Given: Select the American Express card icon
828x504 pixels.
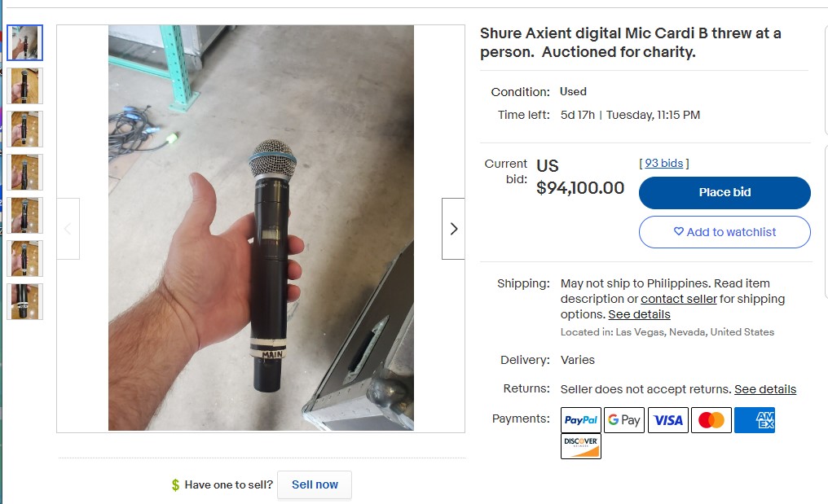Looking at the screenshot, I should [755, 420].
